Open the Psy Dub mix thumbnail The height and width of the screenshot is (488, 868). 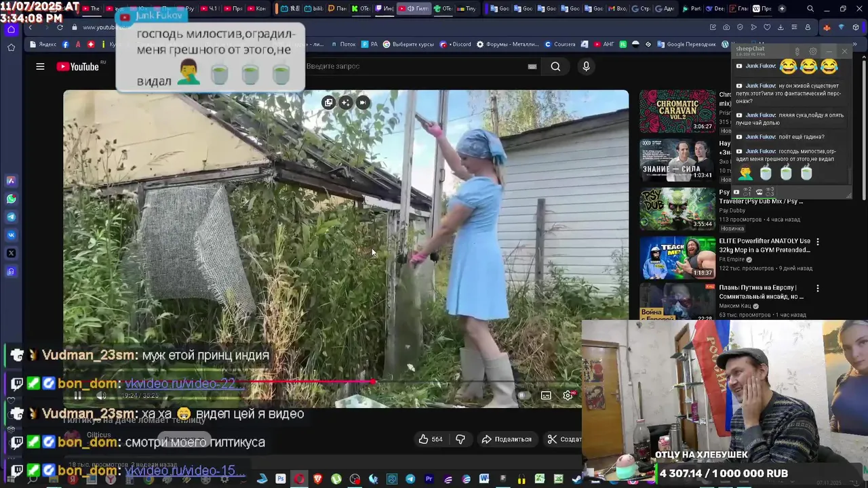[x=677, y=209]
